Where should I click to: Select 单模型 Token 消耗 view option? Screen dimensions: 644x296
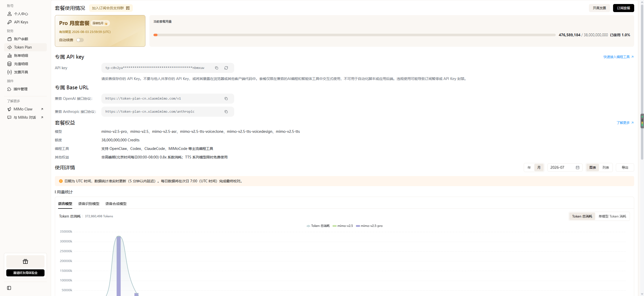[612, 217]
